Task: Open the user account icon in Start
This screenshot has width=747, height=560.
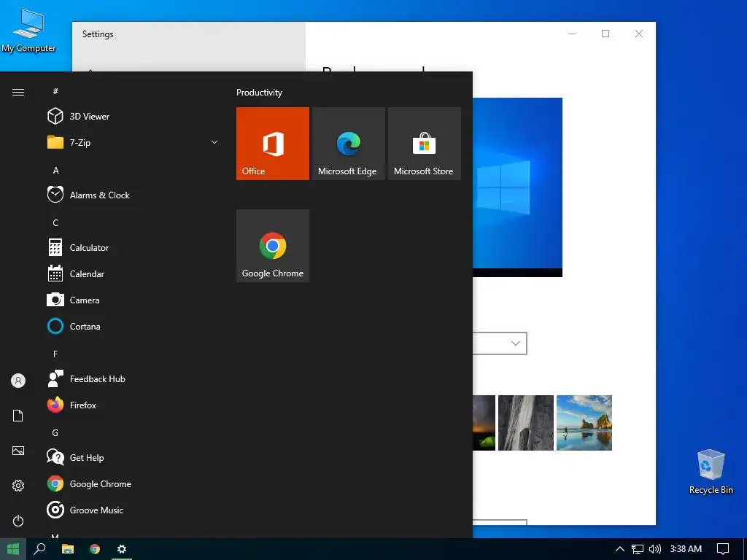Action: click(18, 381)
